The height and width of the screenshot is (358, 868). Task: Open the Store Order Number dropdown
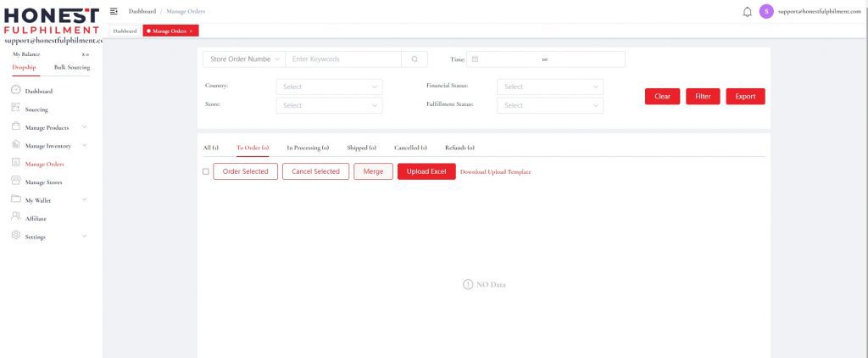[x=243, y=59]
